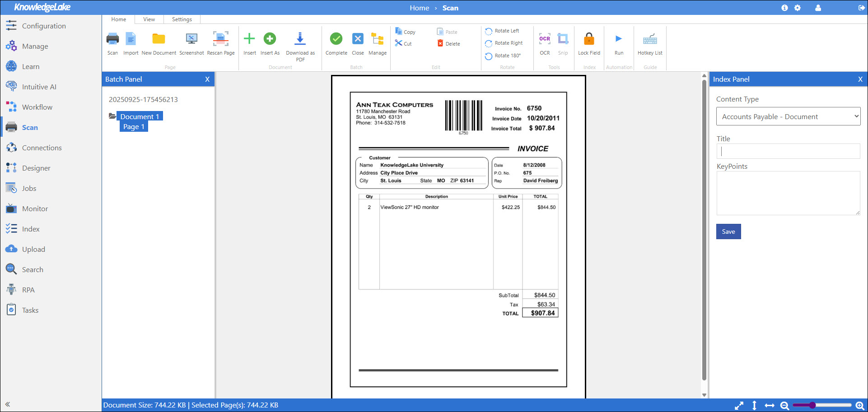This screenshot has width=868, height=412.
Task: Click the Rescan Page icon
Action: coord(220,39)
